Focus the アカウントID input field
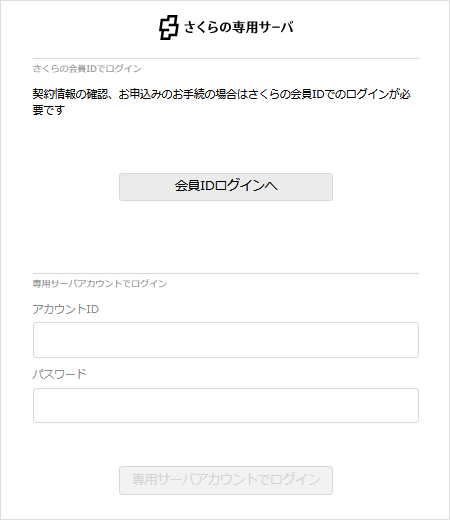The image size is (450, 520). coord(226,340)
